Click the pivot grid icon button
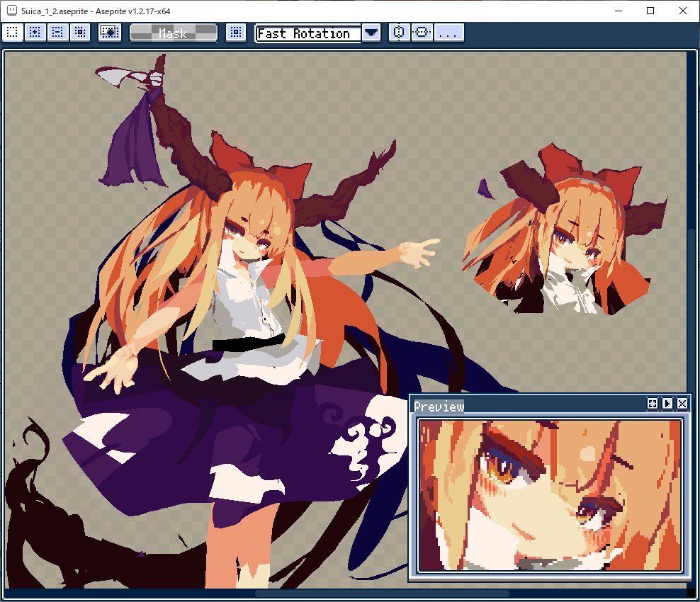This screenshot has width=700, height=602. click(x=236, y=33)
